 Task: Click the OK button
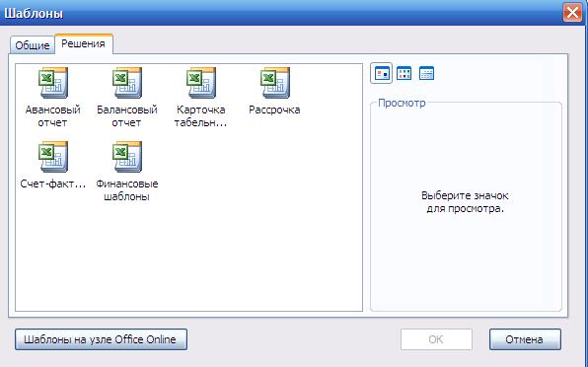click(x=436, y=339)
